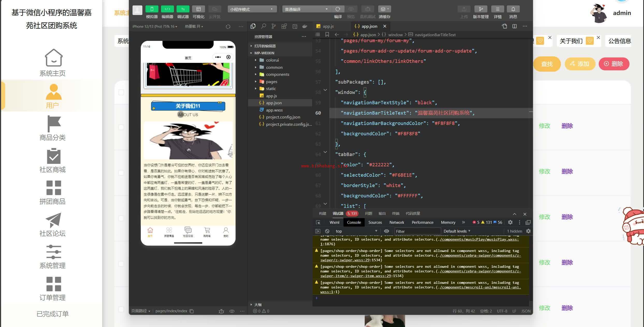The width and height of the screenshot is (644, 327).
Task: Switch to the Network devtools tab
Action: point(397,222)
